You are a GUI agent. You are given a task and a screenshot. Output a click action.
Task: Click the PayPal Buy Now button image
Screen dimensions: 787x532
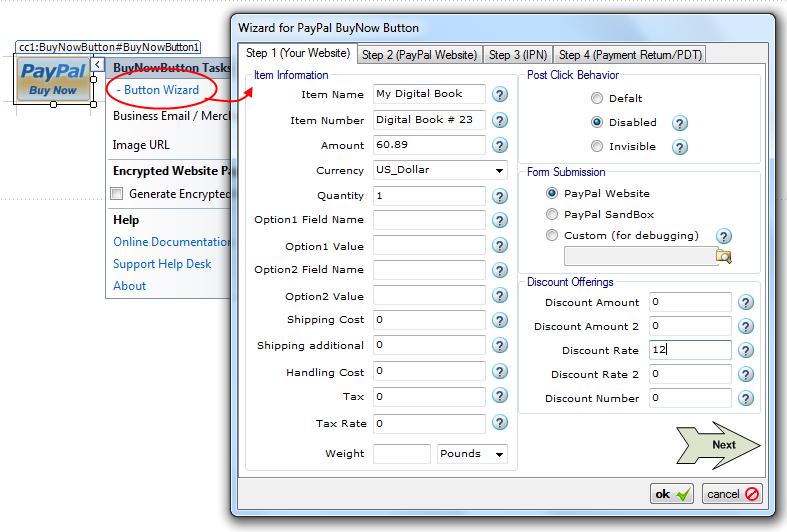(52, 80)
